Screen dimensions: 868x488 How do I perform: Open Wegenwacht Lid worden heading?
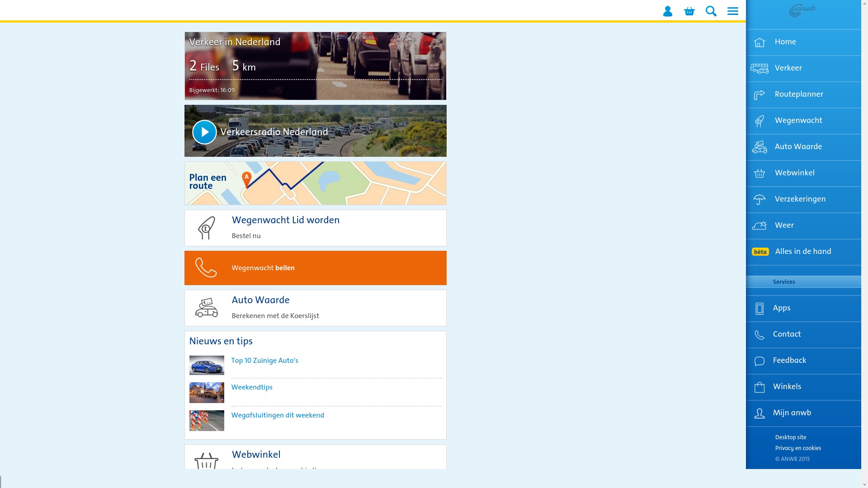click(x=286, y=220)
